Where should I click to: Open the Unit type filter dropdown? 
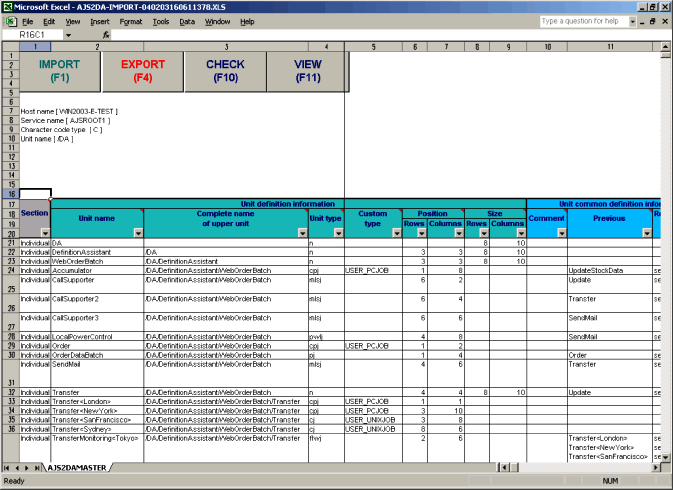[x=338, y=233]
